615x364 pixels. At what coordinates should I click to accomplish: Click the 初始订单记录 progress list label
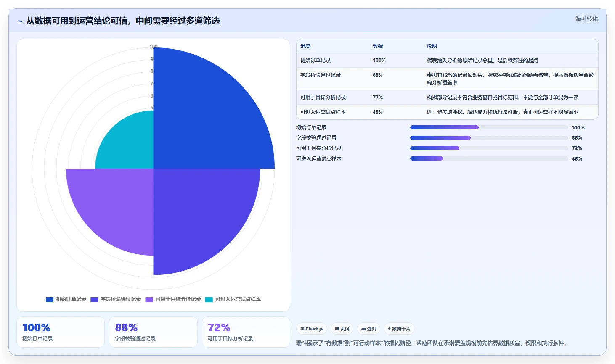(311, 128)
